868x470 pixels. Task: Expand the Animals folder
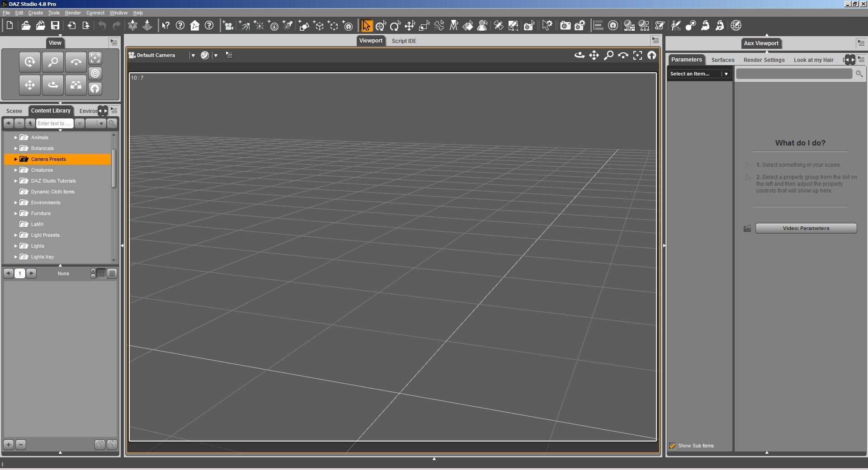pyautogui.click(x=15, y=137)
